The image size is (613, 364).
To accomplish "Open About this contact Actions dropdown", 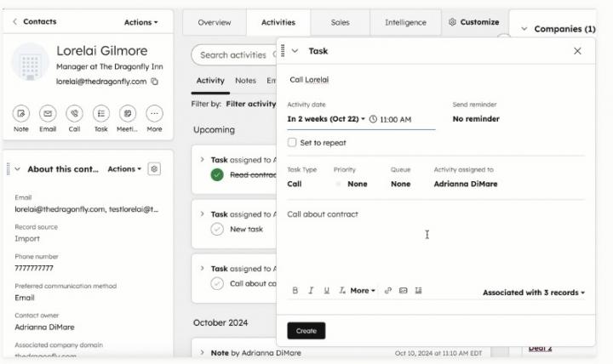I will pos(124,169).
